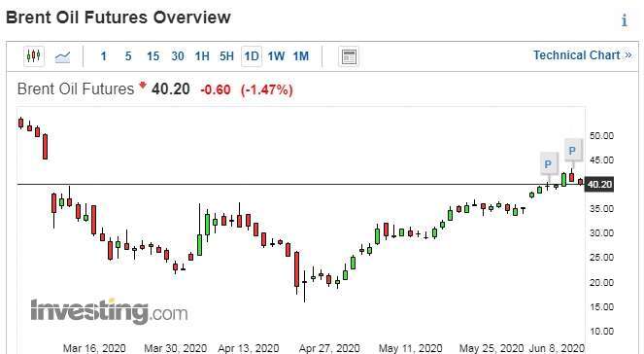Select the 1H interval
The width and height of the screenshot is (644, 354).
coord(202,56)
